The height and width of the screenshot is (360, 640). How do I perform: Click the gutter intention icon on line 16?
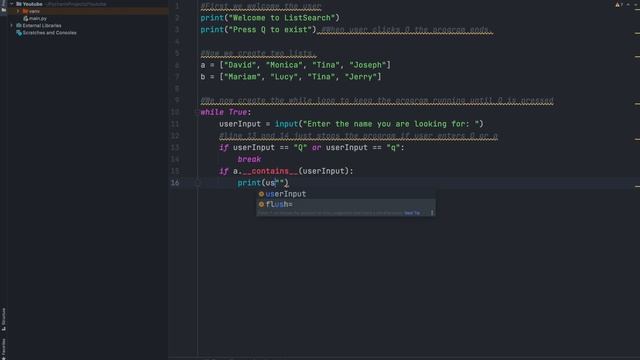(x=197, y=183)
